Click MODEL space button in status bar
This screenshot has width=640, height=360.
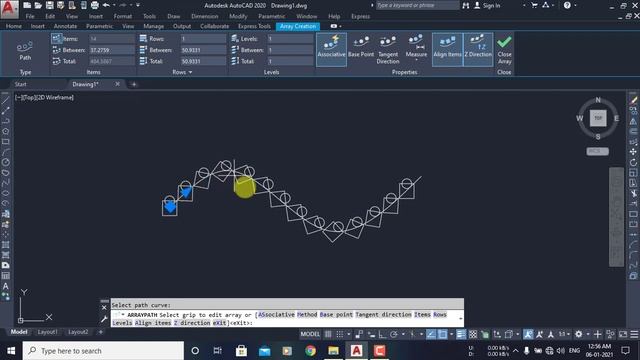tap(310, 334)
